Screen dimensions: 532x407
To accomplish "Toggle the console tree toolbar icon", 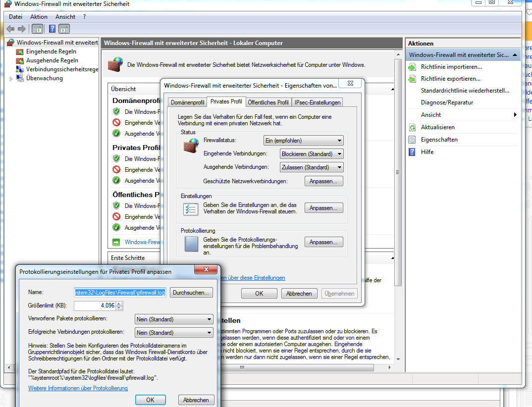I will tap(37, 29).
